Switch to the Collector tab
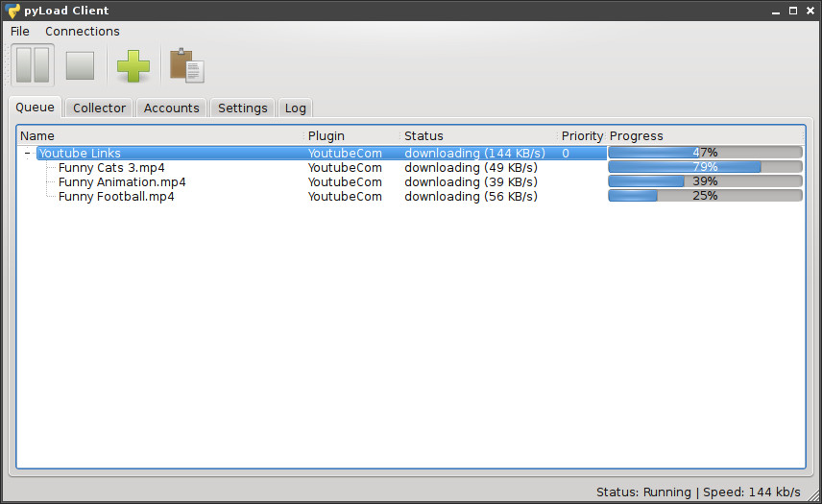 [x=99, y=108]
